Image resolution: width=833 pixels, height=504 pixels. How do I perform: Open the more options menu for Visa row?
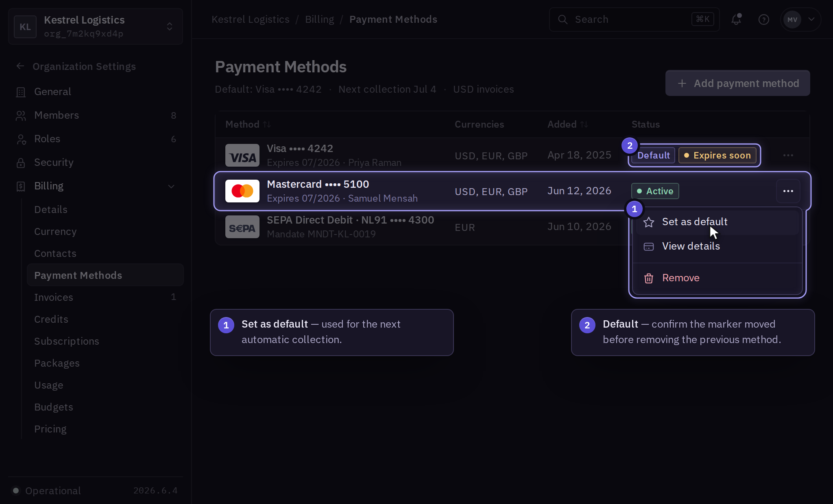point(788,155)
